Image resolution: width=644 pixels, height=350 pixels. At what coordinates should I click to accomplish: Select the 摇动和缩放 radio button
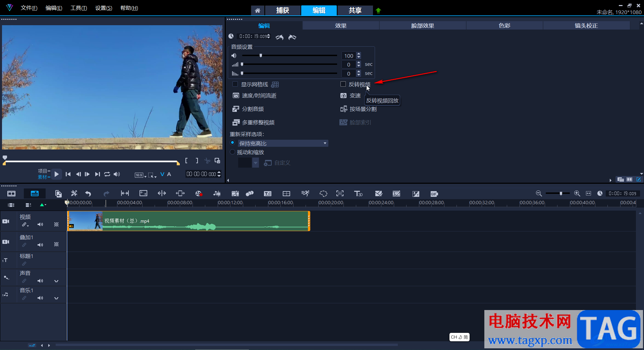click(x=232, y=152)
